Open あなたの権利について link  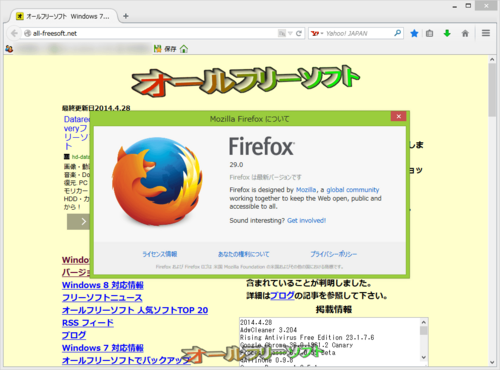(243, 254)
